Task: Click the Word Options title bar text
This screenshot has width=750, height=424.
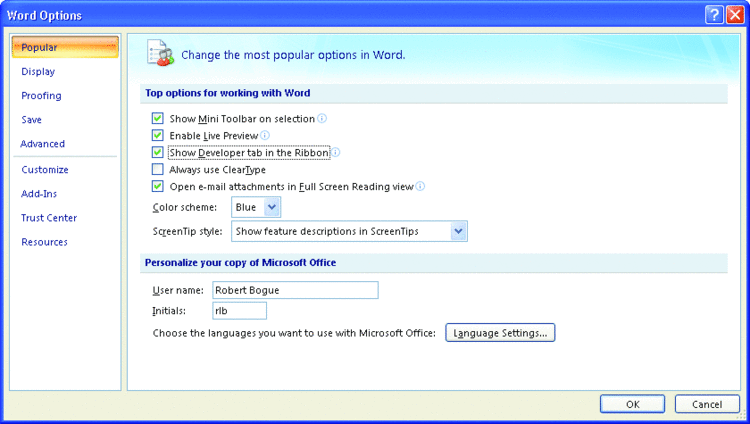Action: 44,16
